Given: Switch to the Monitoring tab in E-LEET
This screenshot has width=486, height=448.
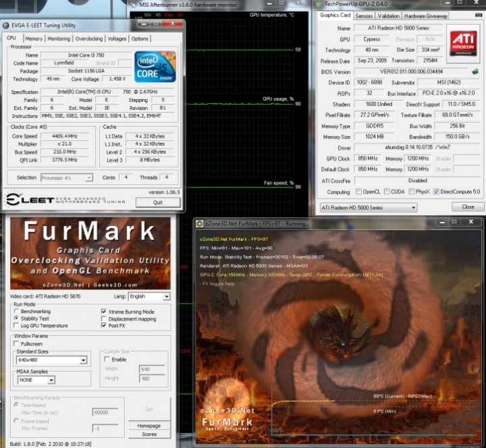Looking at the screenshot, I should pos(59,38).
